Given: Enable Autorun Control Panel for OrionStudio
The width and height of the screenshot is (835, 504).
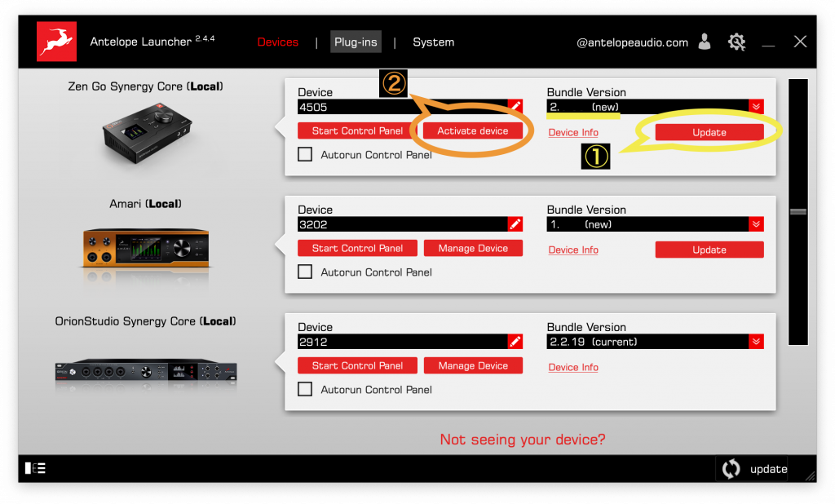Looking at the screenshot, I should pyautogui.click(x=305, y=390).
